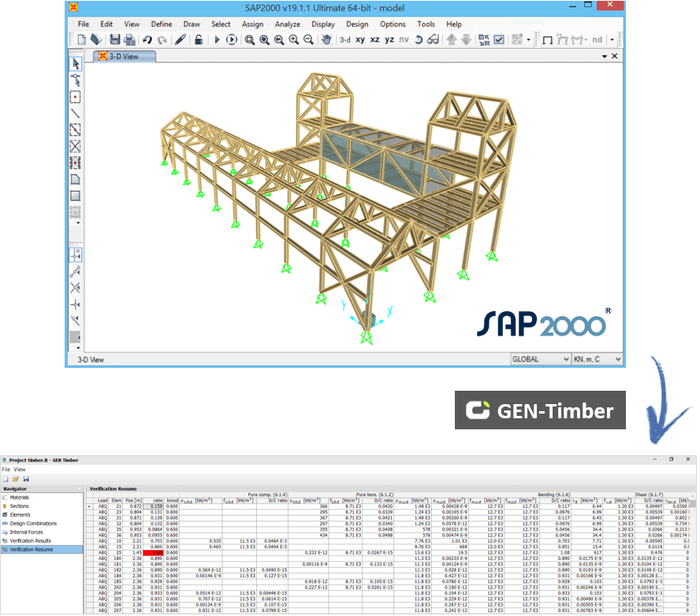Toggle Snap to Perpendicular Projections
Viewport: 700px width, 616px height.
76,304
